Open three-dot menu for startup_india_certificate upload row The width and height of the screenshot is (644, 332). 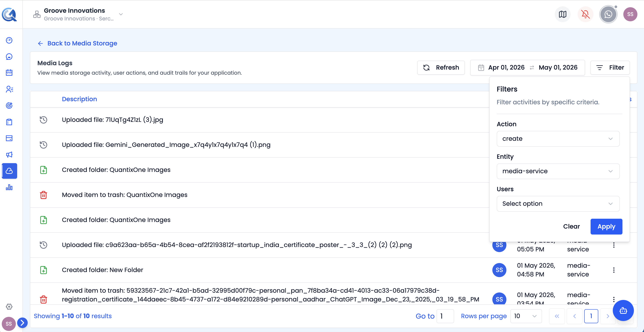click(614, 245)
